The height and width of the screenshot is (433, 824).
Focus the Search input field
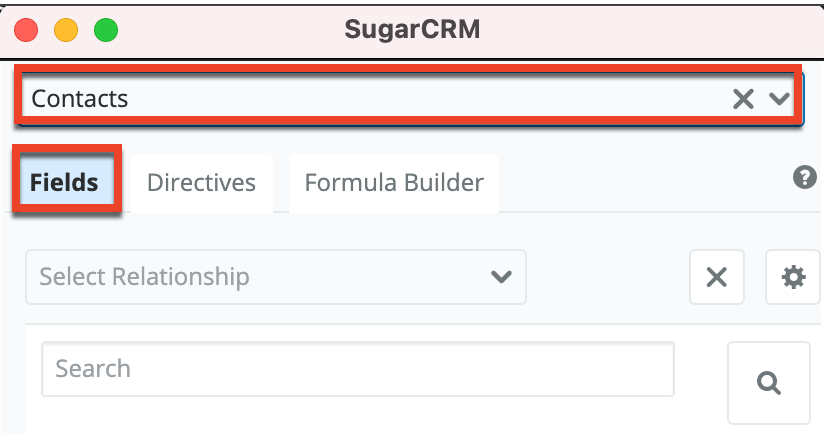coord(357,369)
